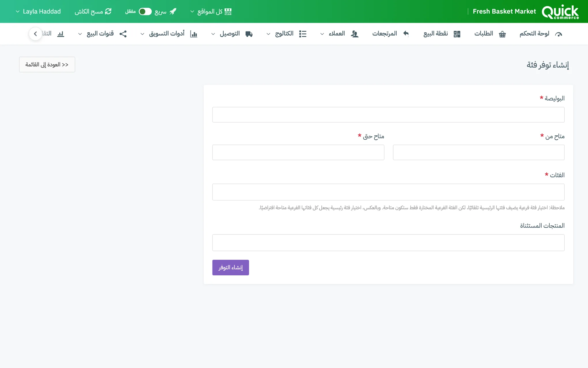The width and height of the screenshot is (588, 368).
Task: Click the orders basket icon
Action: pos(502,34)
